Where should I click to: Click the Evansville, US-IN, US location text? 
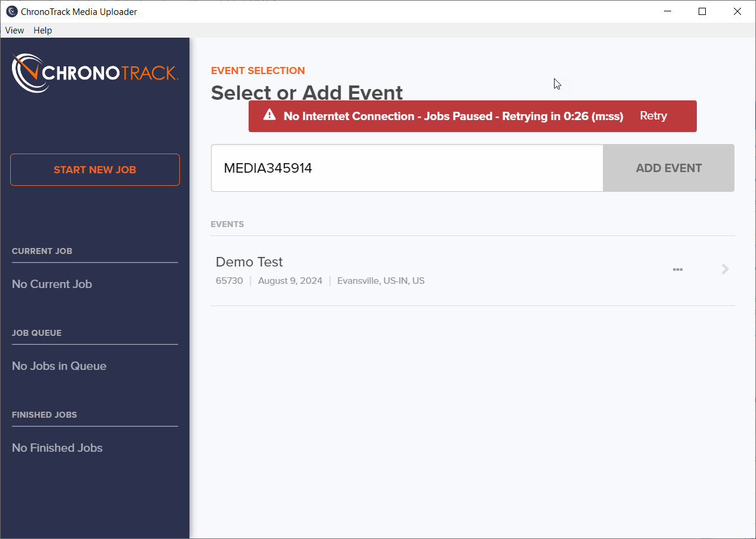(381, 281)
